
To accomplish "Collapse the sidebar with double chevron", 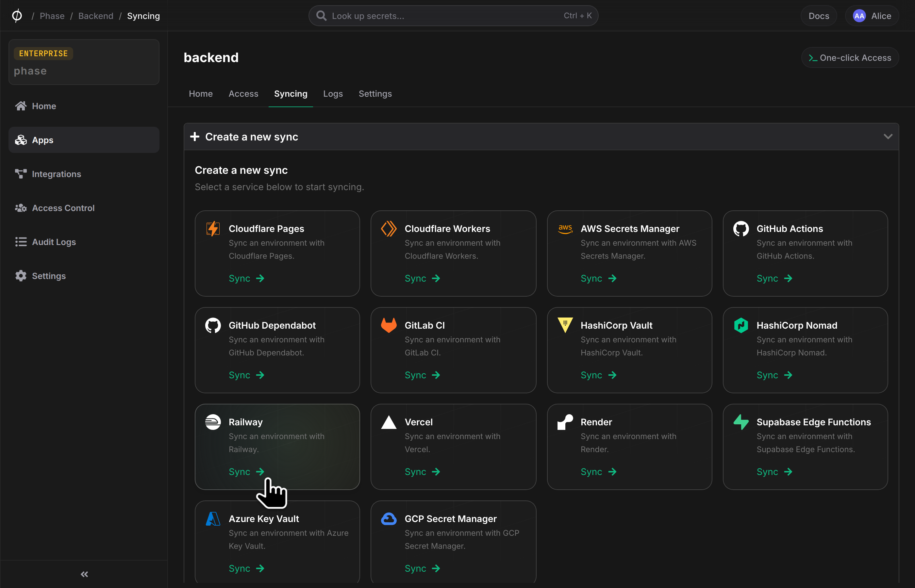I will (x=84, y=574).
